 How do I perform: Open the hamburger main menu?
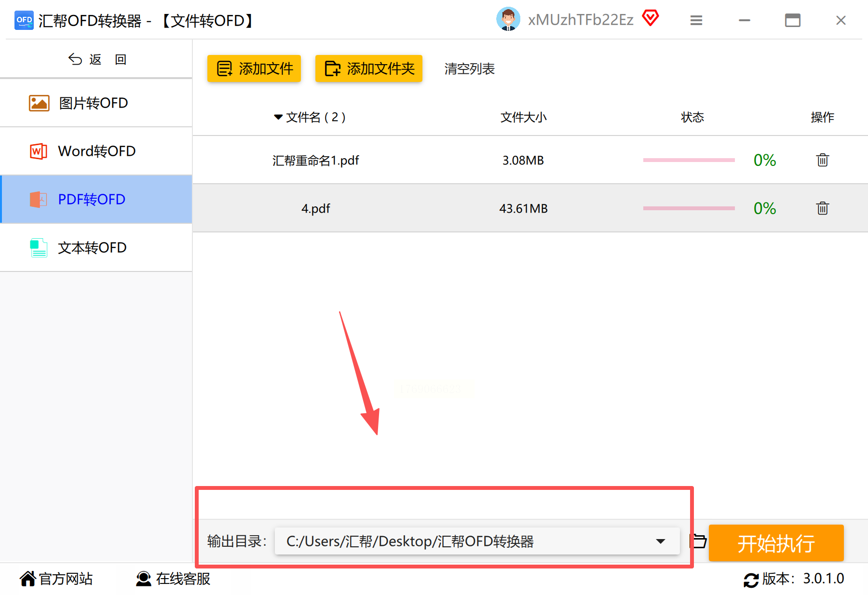coord(696,20)
